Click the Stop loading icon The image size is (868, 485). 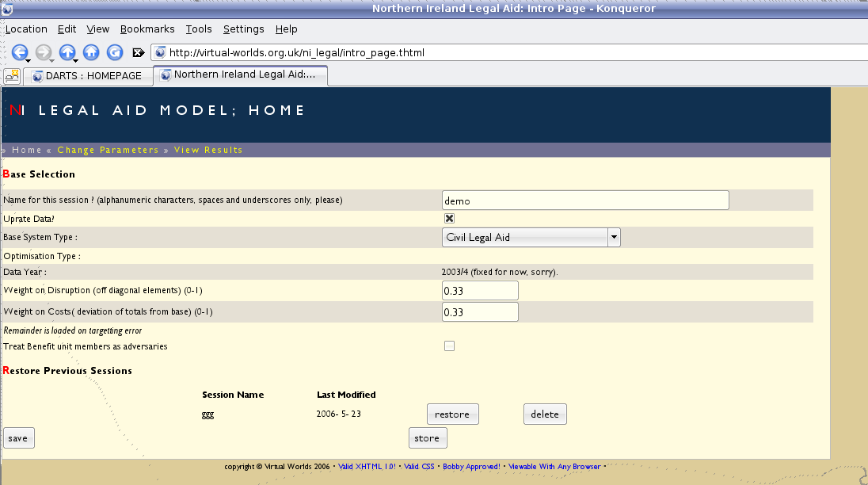coord(137,52)
